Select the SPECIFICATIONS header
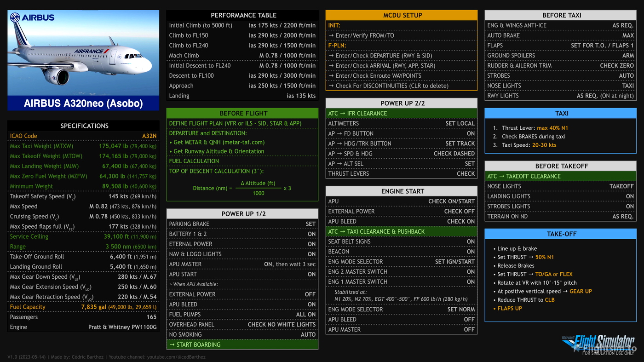The height and width of the screenshot is (362, 644). click(x=84, y=126)
